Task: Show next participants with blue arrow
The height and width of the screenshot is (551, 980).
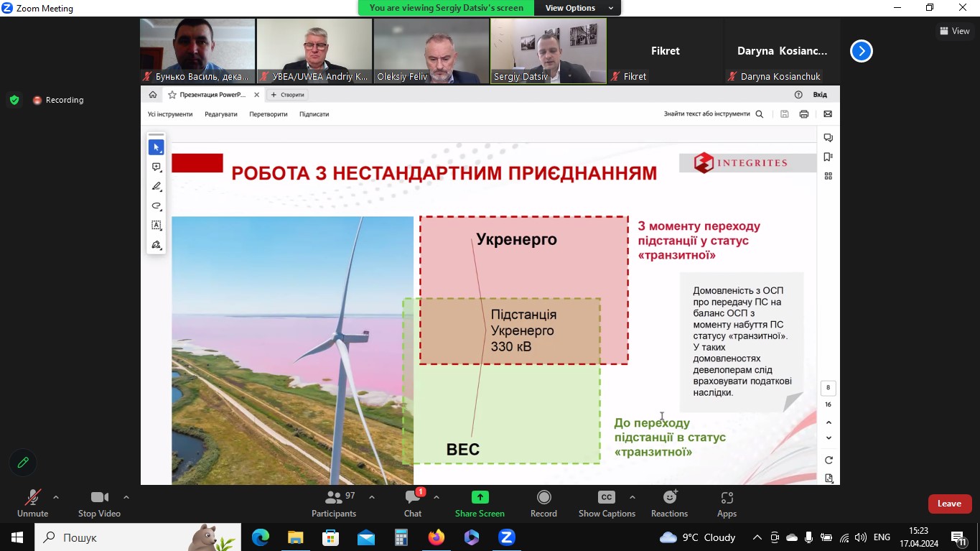Action: tap(862, 51)
